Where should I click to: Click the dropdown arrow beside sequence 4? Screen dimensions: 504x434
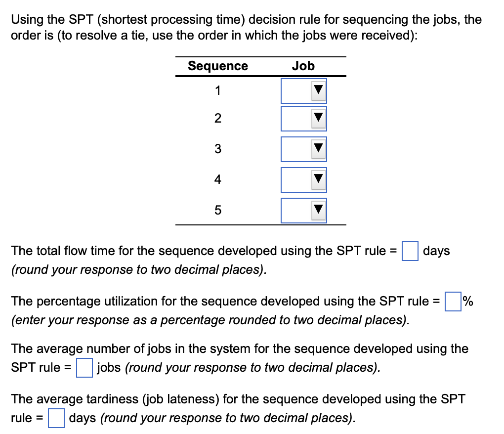tap(319, 180)
